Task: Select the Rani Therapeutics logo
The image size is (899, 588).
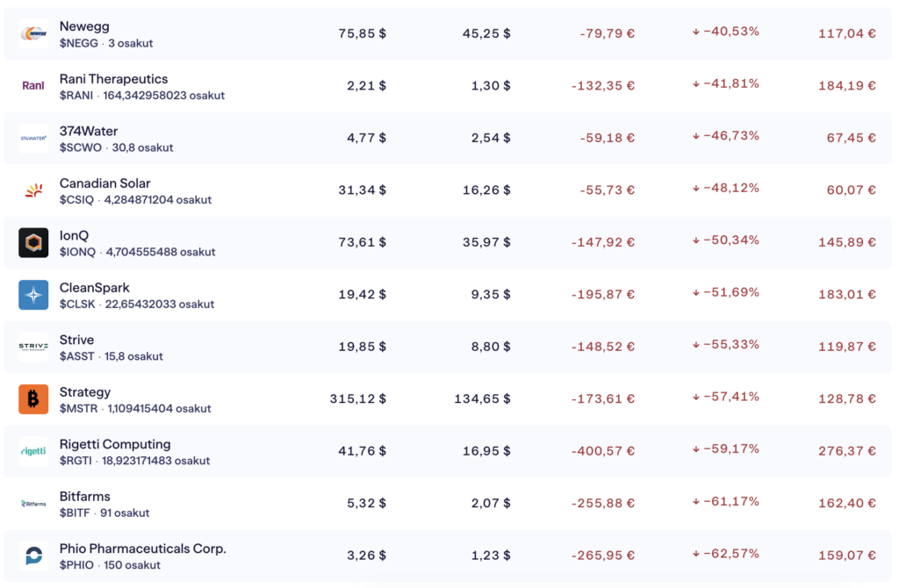Action: (33, 86)
